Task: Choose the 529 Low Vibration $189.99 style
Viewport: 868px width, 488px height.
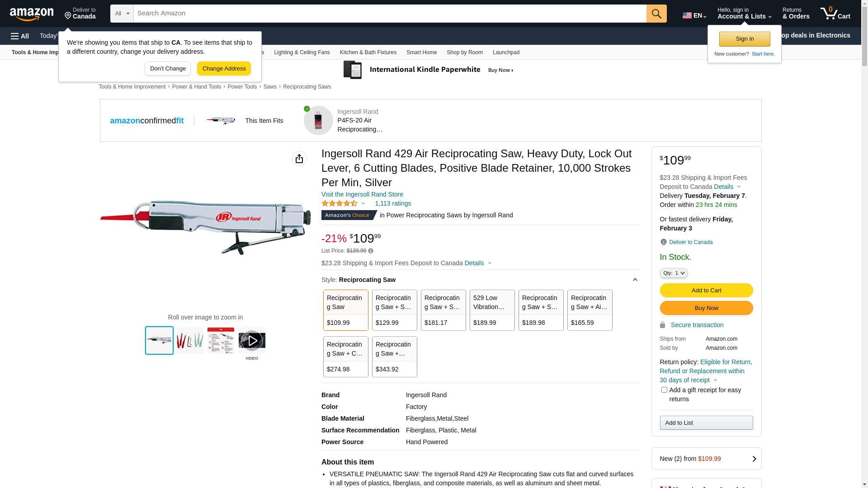Action: (492, 310)
